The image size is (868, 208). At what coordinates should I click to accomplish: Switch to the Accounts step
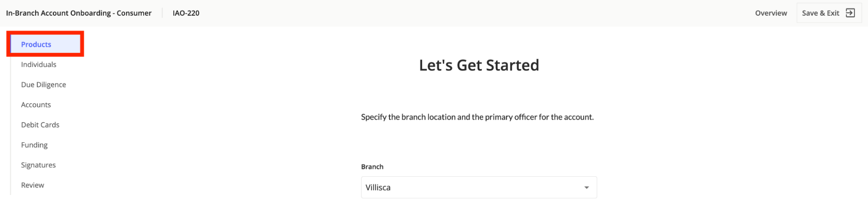tap(36, 105)
